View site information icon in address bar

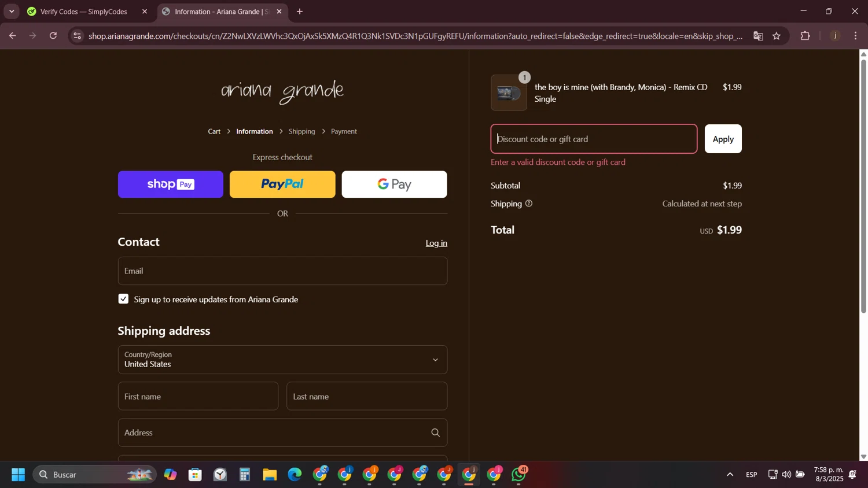click(x=78, y=36)
